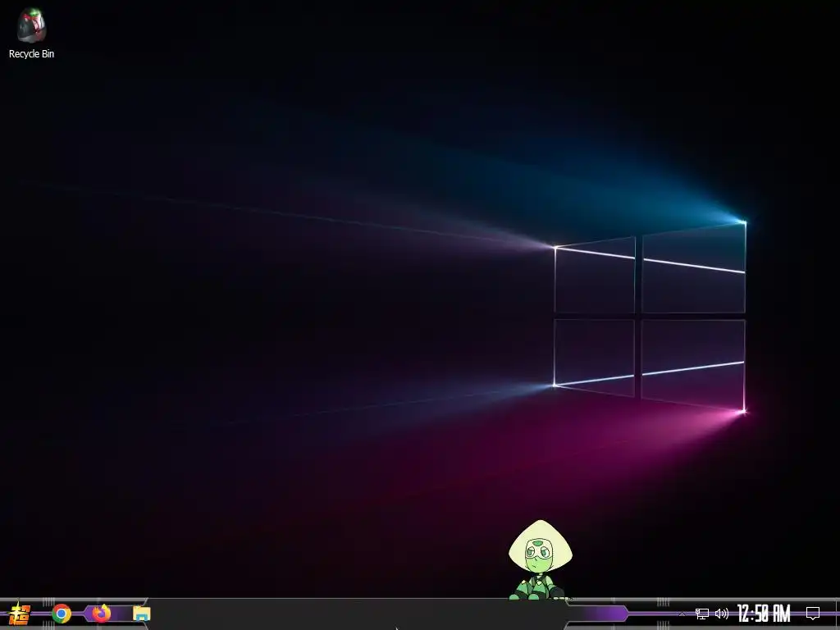Click the 12:50 AM taskbar clock

tap(764, 614)
